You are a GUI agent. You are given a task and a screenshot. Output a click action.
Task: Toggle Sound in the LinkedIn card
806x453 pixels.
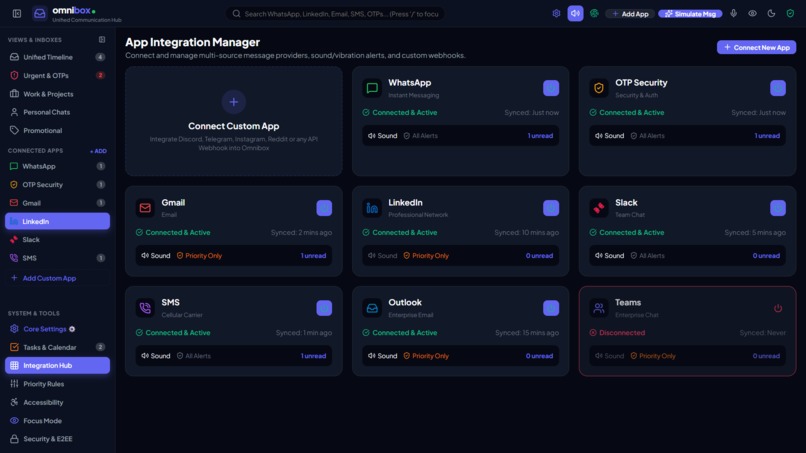(x=382, y=256)
